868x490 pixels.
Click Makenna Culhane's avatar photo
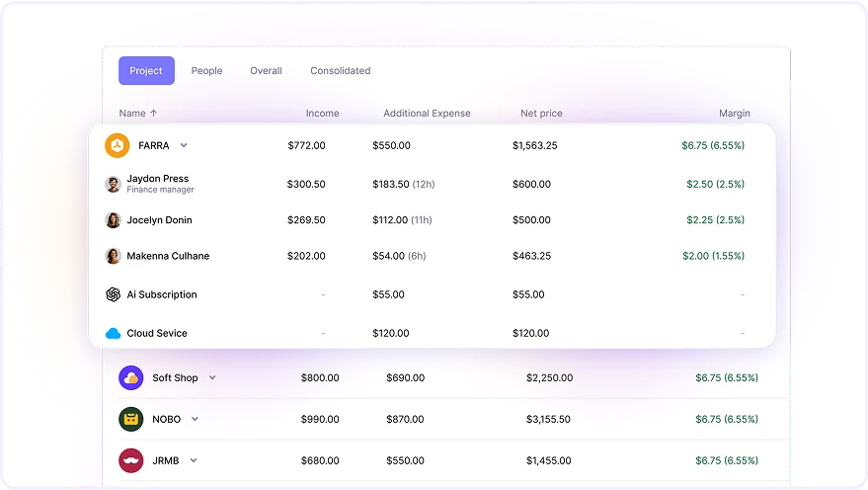pos(113,256)
